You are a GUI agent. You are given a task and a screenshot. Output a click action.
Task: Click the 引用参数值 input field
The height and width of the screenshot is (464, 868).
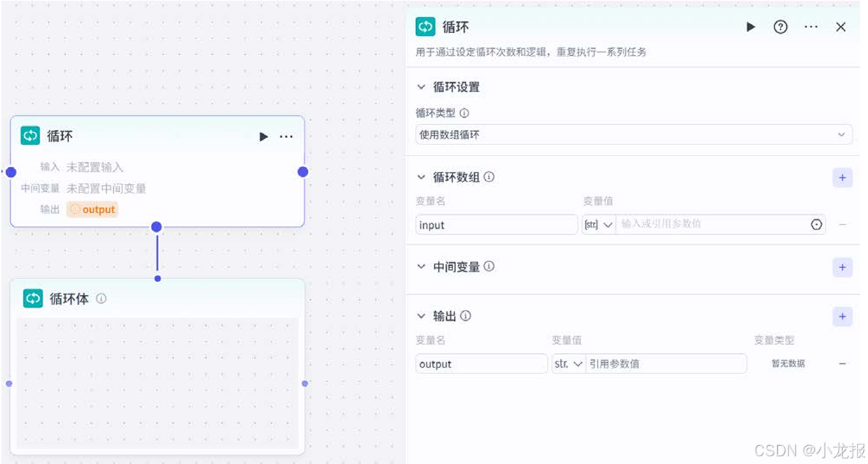(667, 364)
